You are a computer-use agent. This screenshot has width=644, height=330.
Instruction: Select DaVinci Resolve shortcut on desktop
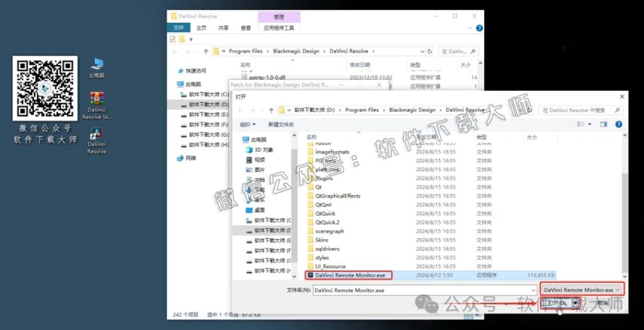click(97, 140)
